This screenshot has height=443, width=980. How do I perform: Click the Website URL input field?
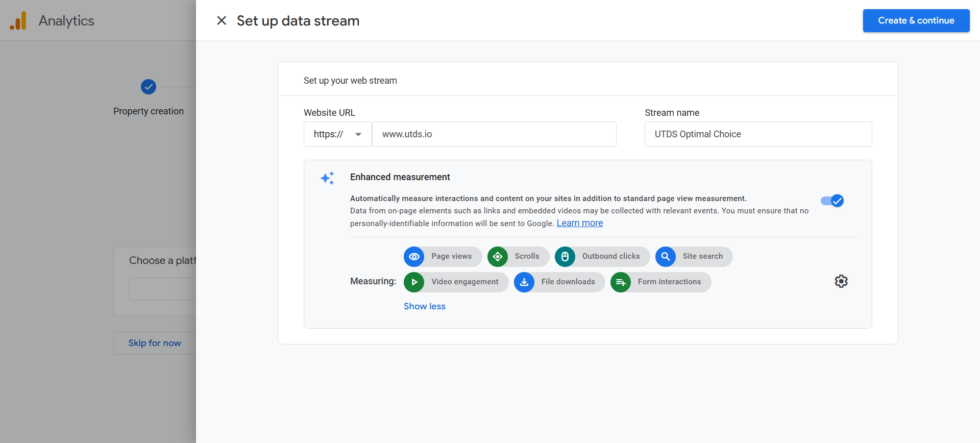[x=494, y=134]
